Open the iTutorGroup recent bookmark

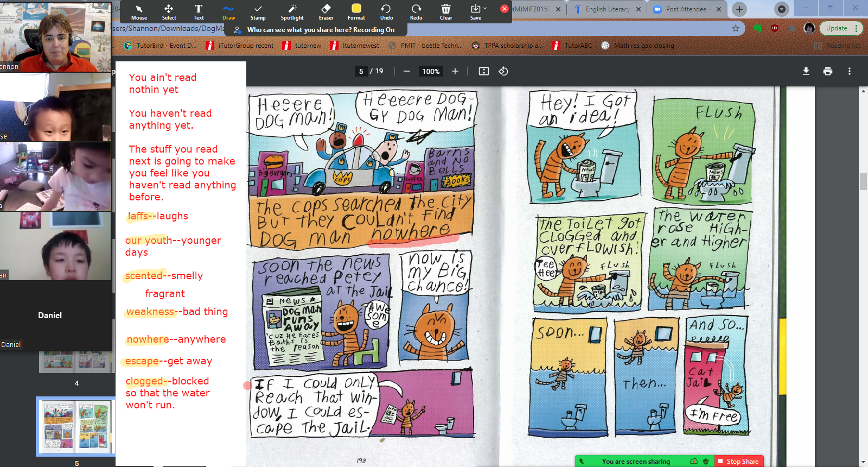click(x=240, y=46)
